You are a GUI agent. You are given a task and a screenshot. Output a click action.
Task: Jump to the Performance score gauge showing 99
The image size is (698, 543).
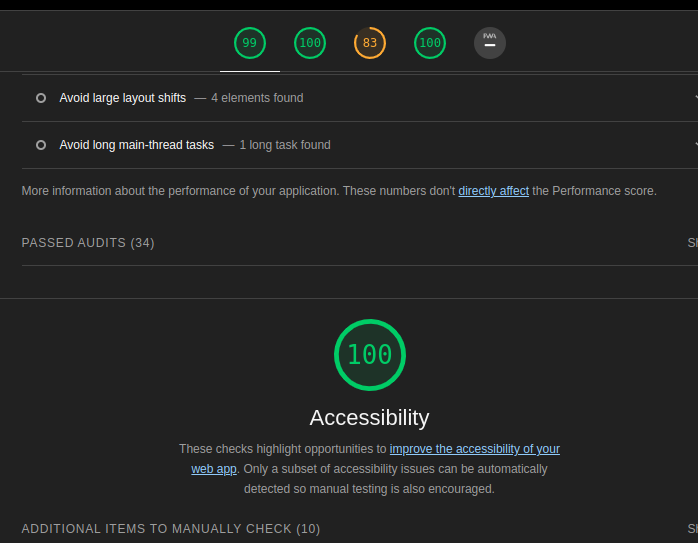pos(250,43)
